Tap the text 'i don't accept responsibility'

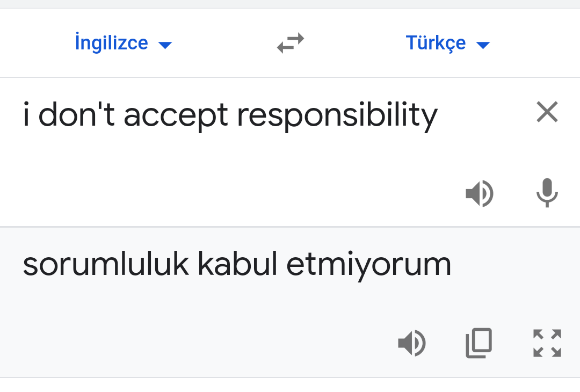(x=231, y=115)
